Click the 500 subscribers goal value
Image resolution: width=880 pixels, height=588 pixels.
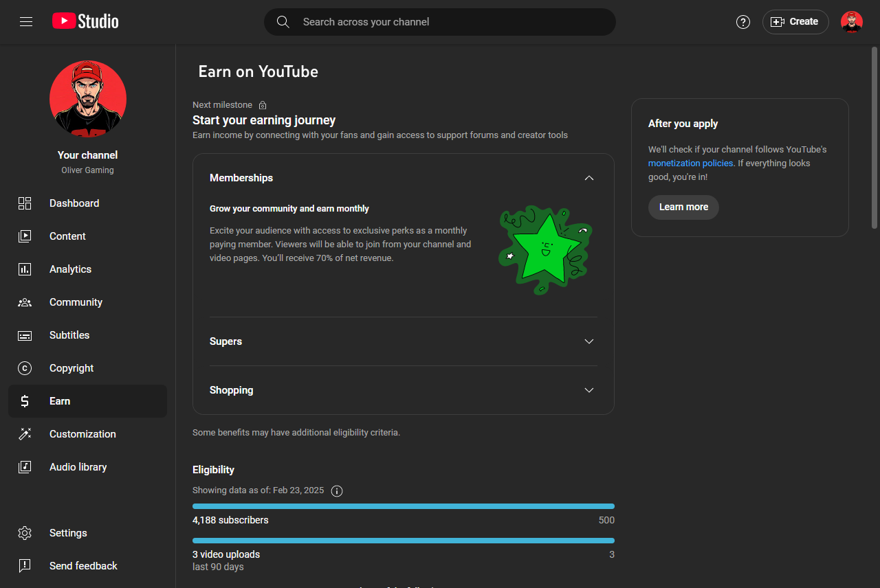[606, 520]
